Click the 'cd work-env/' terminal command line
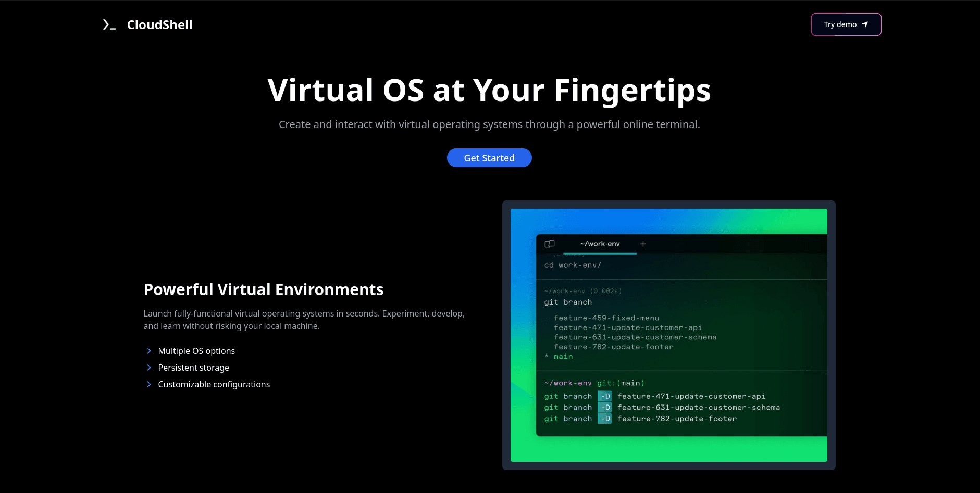This screenshot has height=493, width=980. point(573,265)
